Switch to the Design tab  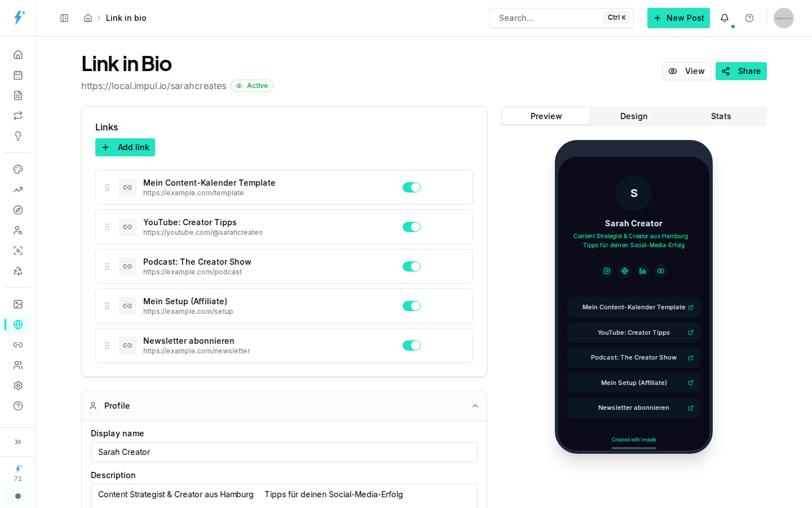pos(633,116)
